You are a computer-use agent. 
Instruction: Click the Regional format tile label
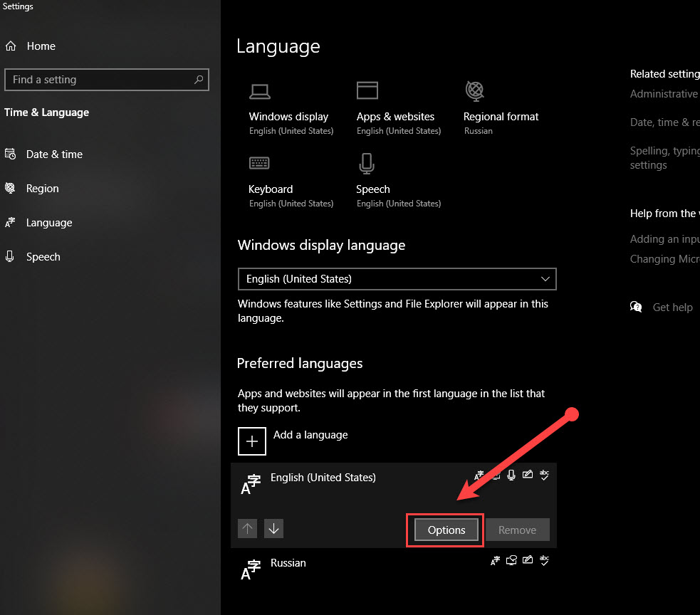[501, 117]
